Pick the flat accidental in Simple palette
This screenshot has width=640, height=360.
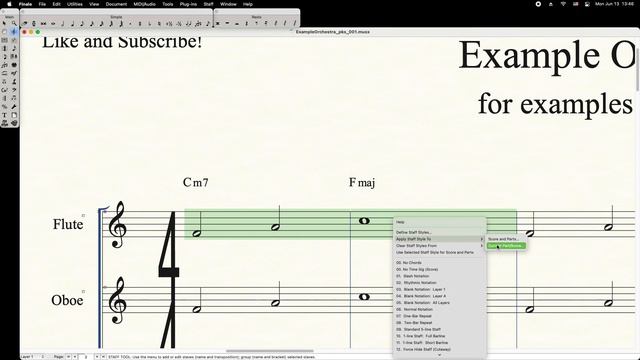pos(149,24)
